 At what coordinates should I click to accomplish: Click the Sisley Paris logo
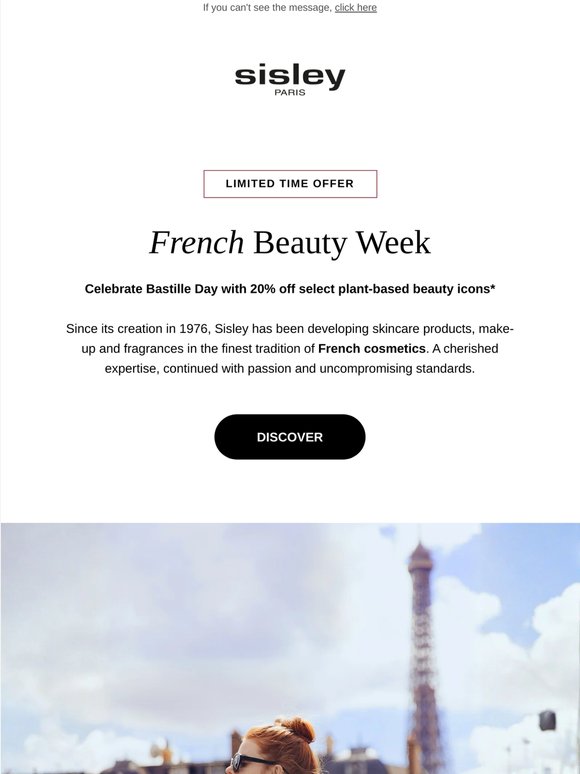point(290,79)
